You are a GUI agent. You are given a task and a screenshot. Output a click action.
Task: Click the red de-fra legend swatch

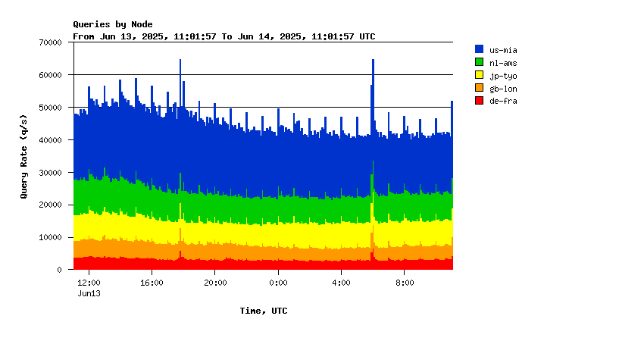479,100
